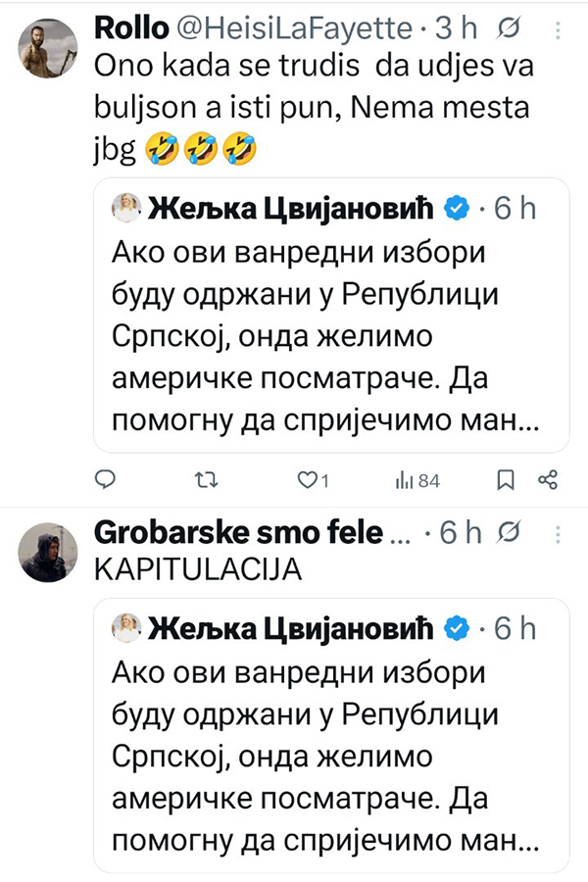Open the Grobarske smo fele avatar
The height and width of the screenshot is (882, 588).
47,551
